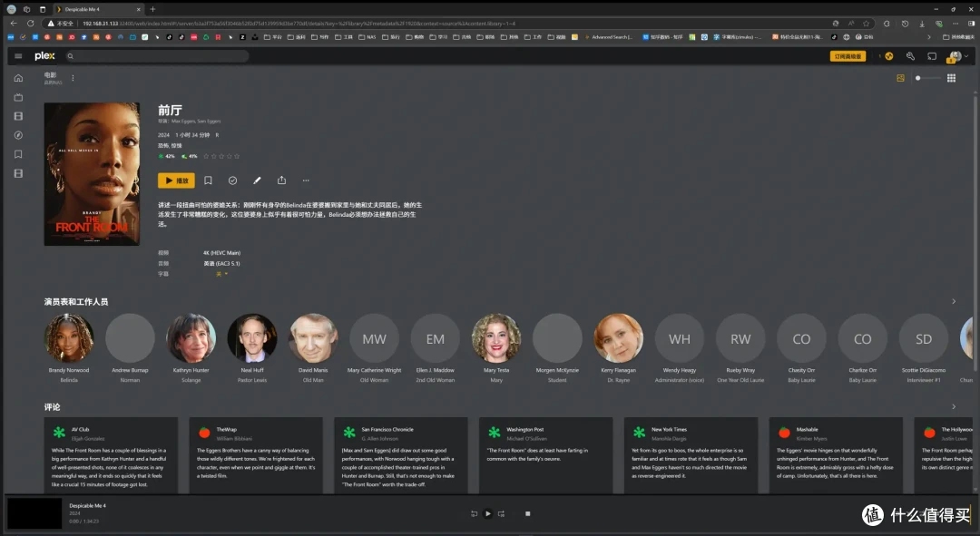Favorite this page with the star icon
The image size is (980, 536).
(x=867, y=23)
